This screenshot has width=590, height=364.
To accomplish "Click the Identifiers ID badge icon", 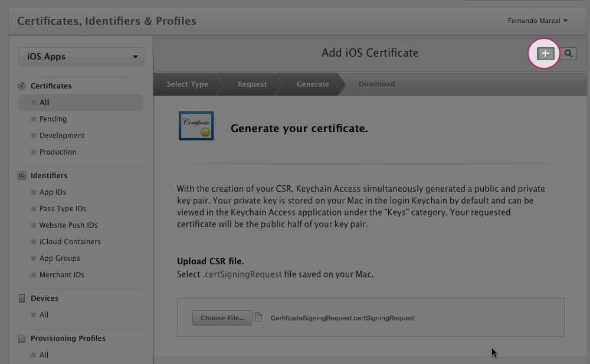I will pos(22,175).
